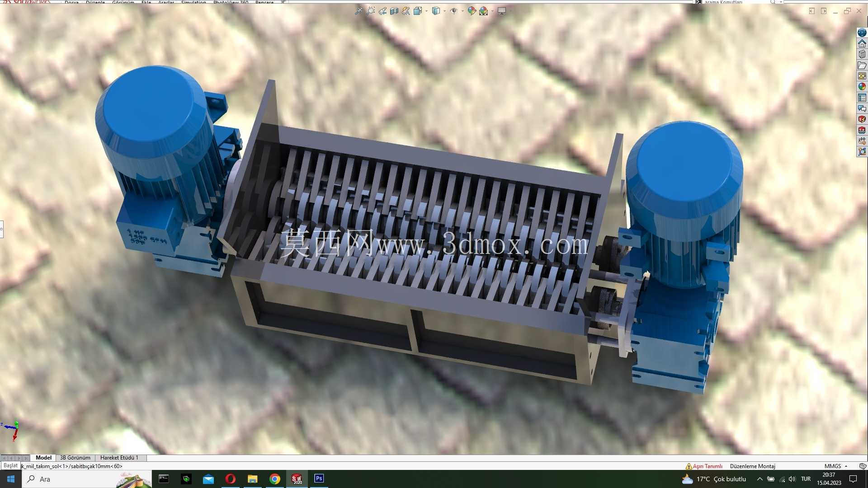Expand the View Orientation dropdown arrow
Image resolution: width=868 pixels, height=488 pixels.
pyautogui.click(x=426, y=11)
